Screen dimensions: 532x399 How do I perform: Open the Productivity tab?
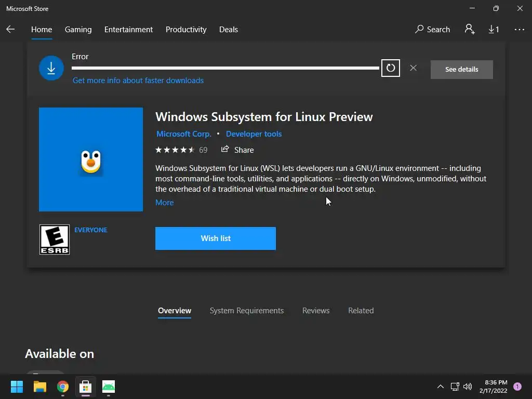186,30
